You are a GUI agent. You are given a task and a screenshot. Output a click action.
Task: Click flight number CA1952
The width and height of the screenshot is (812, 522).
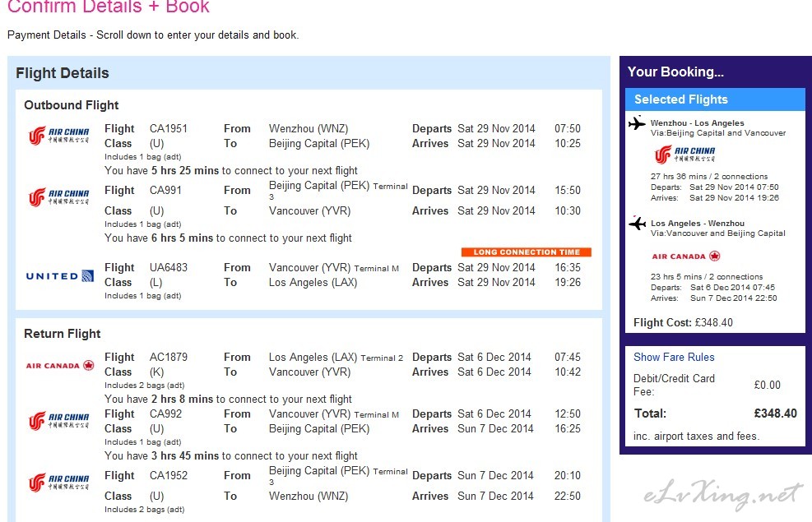(x=169, y=475)
